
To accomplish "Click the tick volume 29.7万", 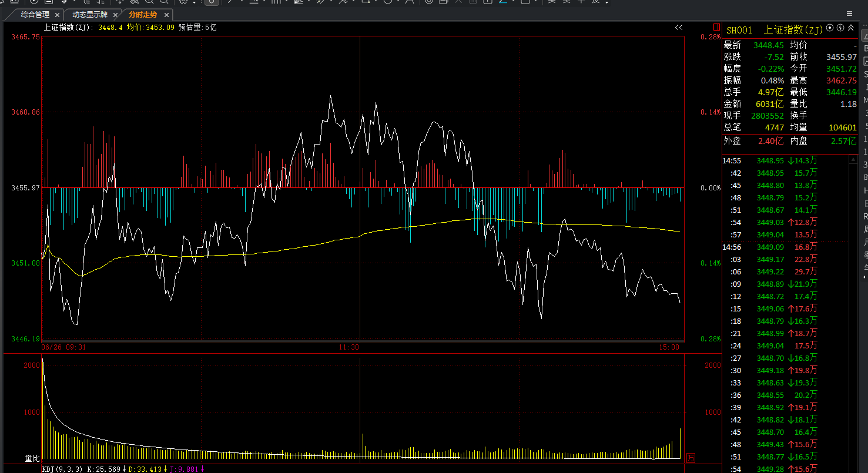I will [x=806, y=271].
